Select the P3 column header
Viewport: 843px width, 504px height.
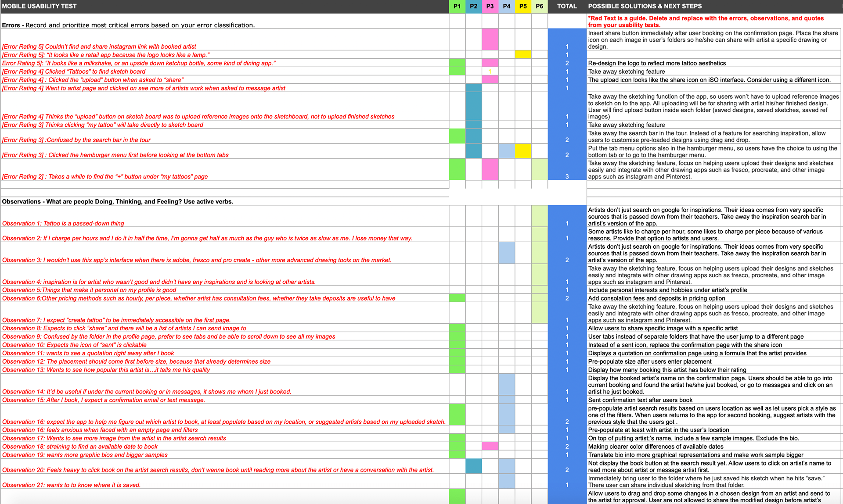(x=490, y=6)
